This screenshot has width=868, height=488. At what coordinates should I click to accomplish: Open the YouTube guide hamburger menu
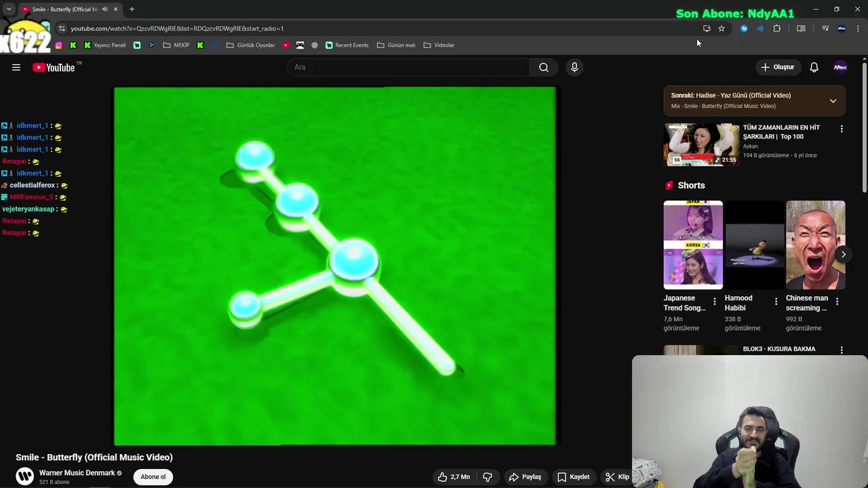(16, 67)
